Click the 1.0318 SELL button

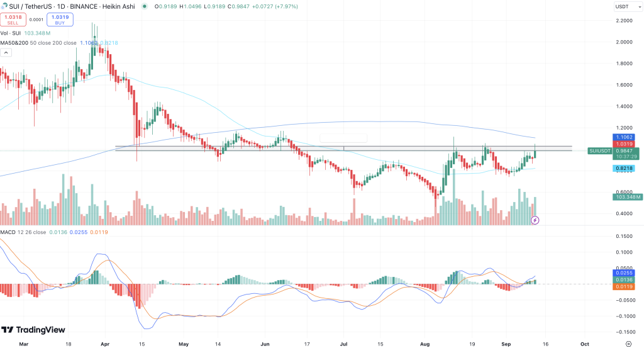[13, 20]
